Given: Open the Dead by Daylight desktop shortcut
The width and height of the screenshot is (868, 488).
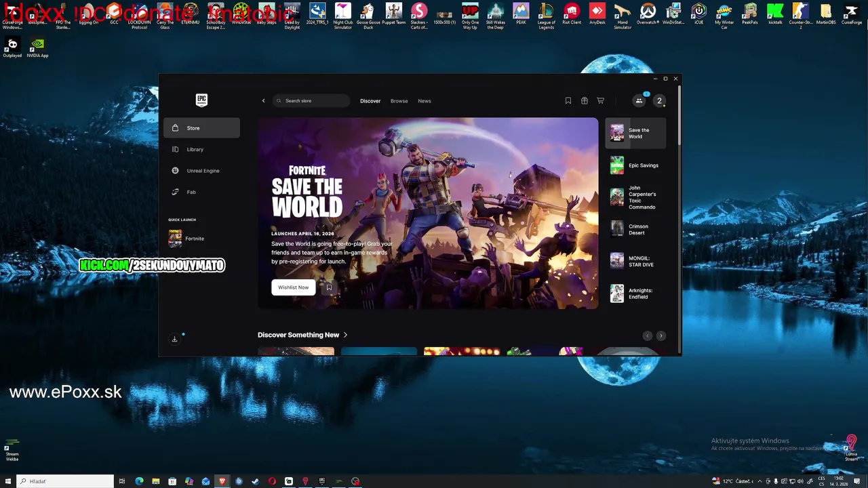Looking at the screenshot, I should (292, 16).
